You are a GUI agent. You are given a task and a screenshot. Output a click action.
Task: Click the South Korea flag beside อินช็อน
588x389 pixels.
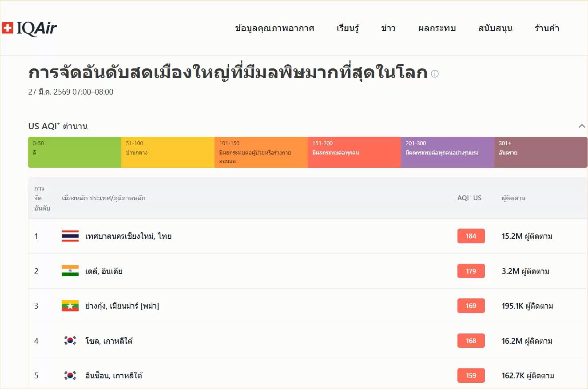point(70,376)
